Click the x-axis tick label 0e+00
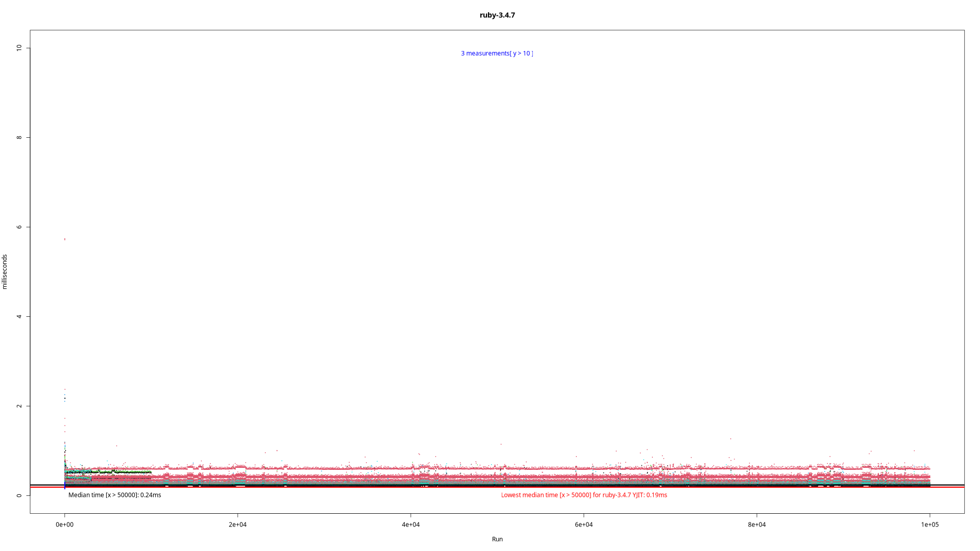Screen dimensions: 980x551 point(64,524)
